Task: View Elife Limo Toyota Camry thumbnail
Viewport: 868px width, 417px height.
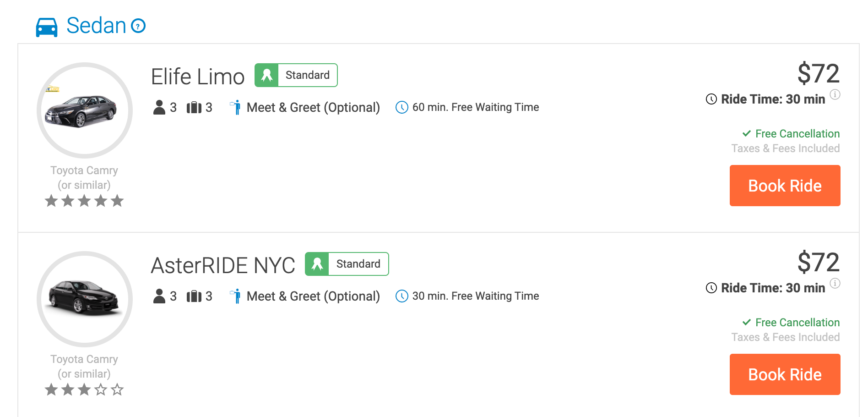Action: click(85, 110)
